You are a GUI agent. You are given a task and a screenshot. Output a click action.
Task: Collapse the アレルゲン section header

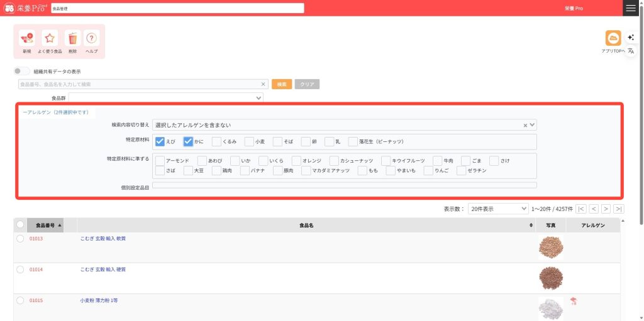coord(55,112)
